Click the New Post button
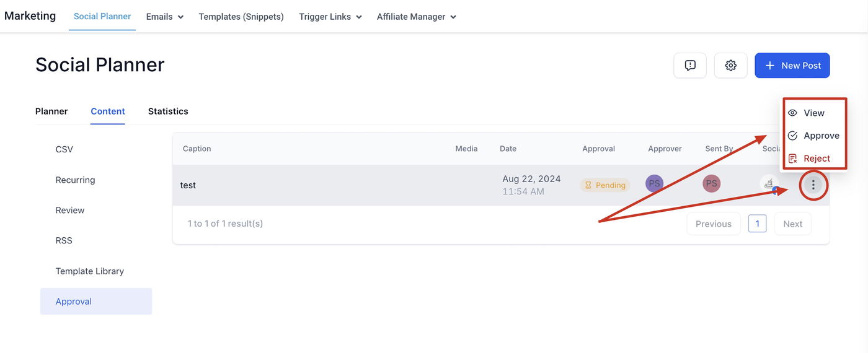 click(792, 66)
